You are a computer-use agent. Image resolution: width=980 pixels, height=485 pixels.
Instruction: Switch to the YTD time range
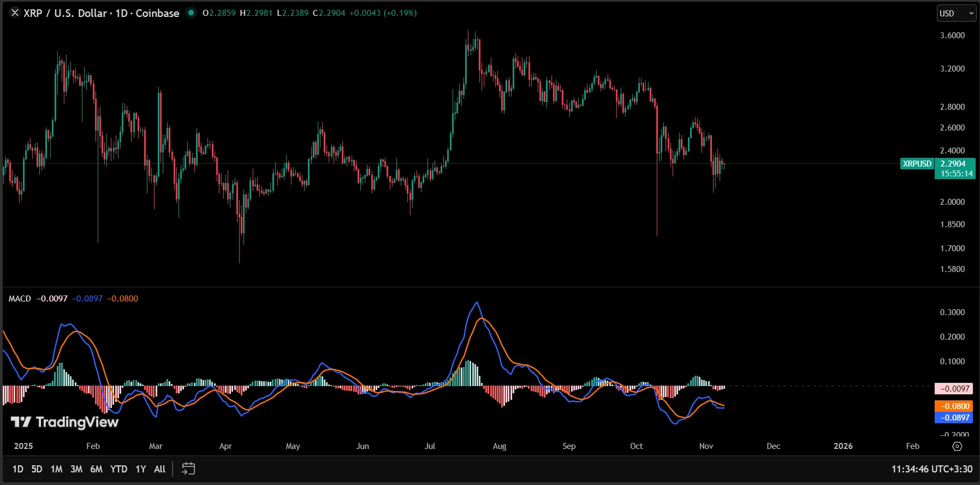coord(118,469)
